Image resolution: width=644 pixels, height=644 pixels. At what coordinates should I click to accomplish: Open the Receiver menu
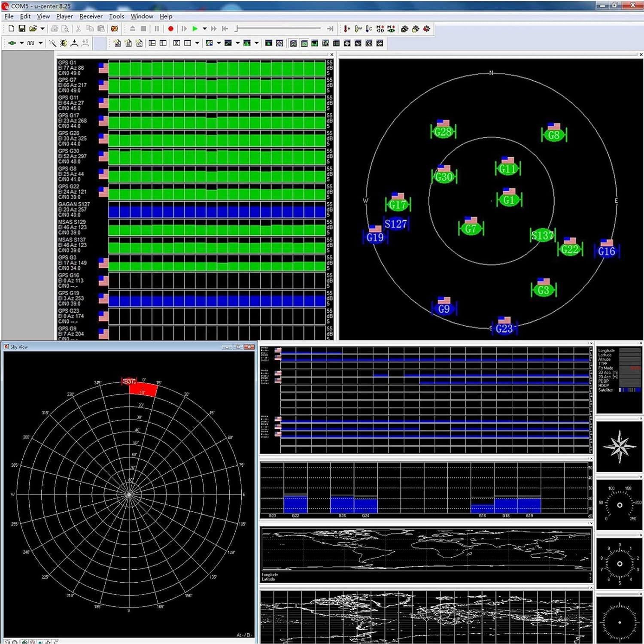[91, 16]
